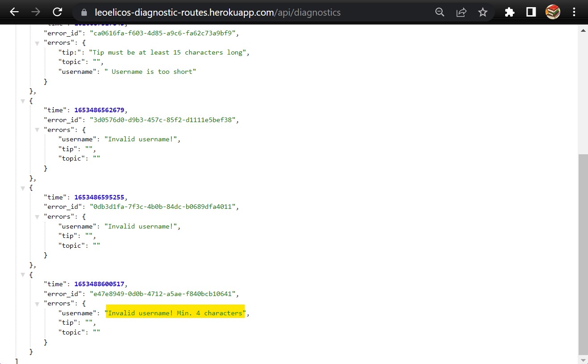
Task: View site security lock info
Action: pos(83,13)
